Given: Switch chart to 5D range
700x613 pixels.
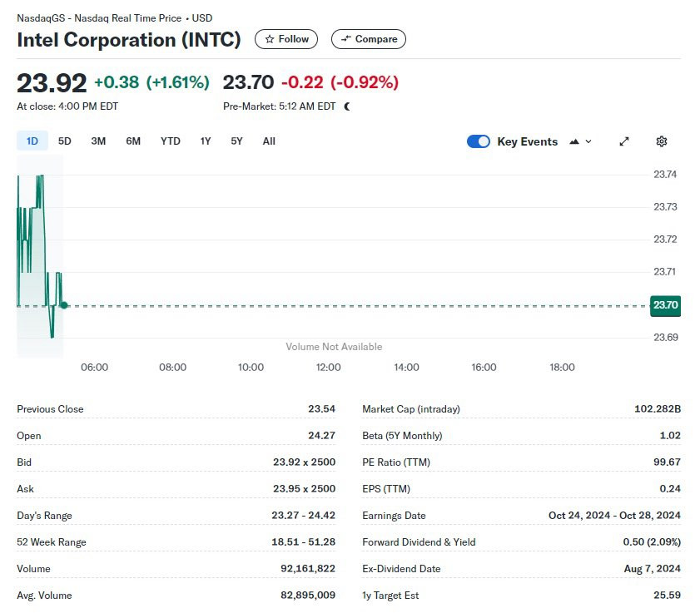Looking at the screenshot, I should point(64,141).
